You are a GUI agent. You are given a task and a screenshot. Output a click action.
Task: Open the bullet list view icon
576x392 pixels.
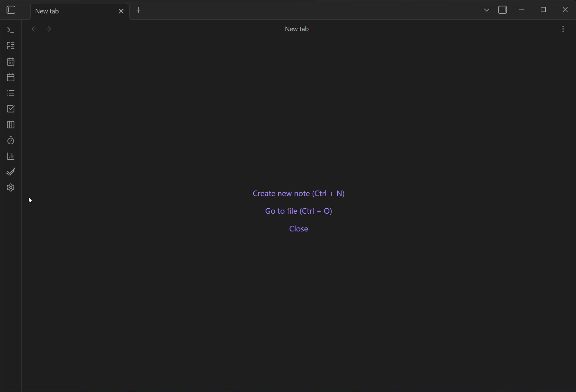tap(10, 93)
